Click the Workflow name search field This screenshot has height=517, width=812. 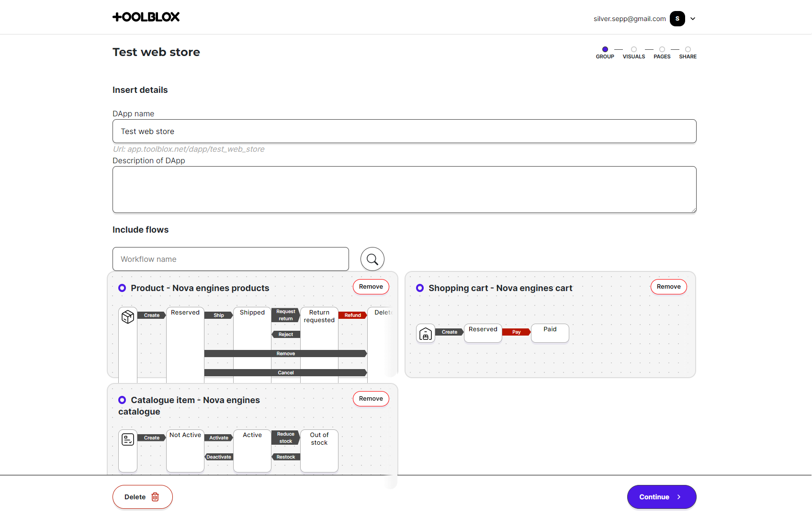pyautogui.click(x=230, y=259)
